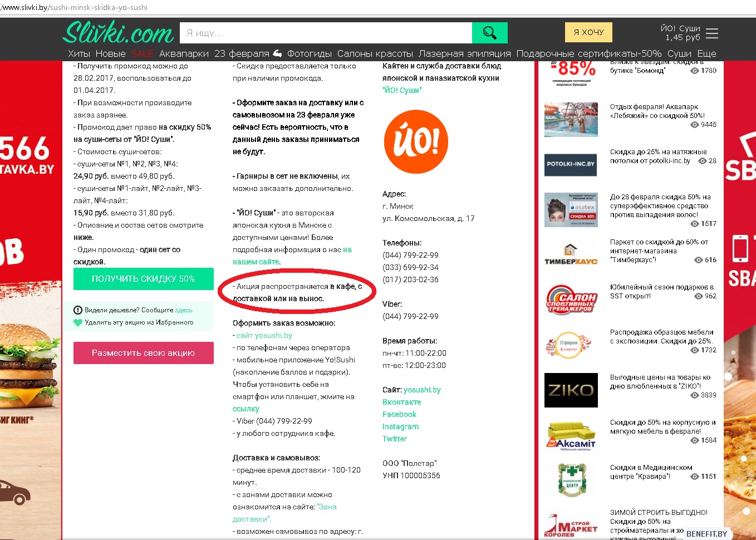Viewport: 756px width, 540px height.
Task: Select the SALE menu item
Action: click(142, 53)
